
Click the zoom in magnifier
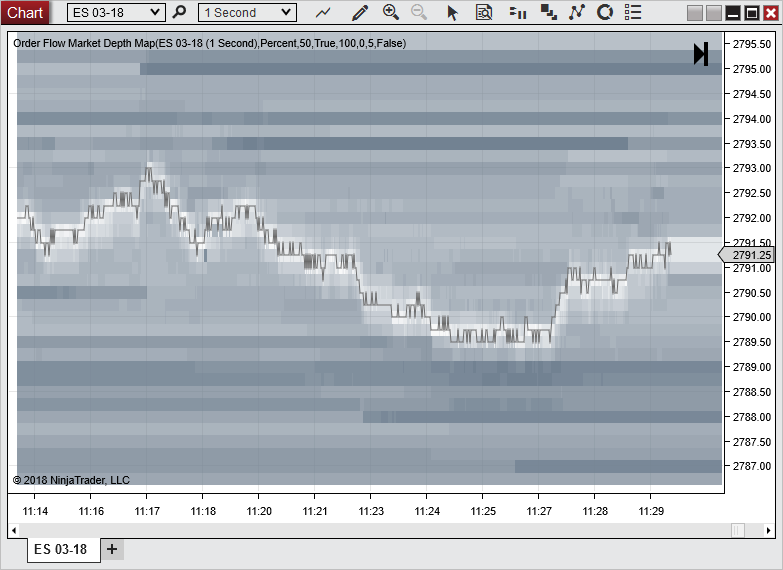pos(391,12)
